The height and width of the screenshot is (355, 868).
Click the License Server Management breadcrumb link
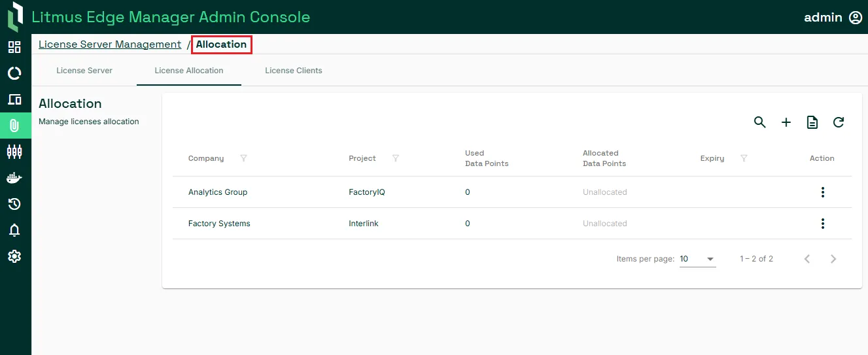tap(110, 44)
